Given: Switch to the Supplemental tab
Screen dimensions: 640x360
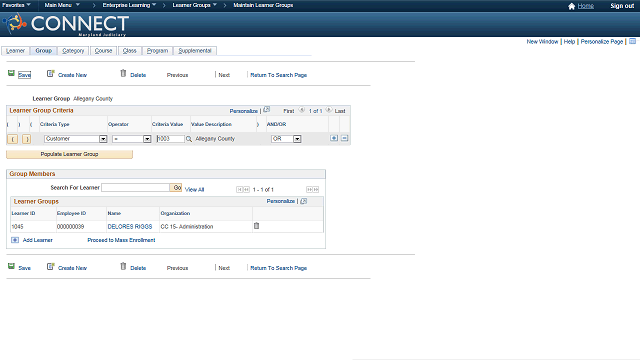Looking at the screenshot, I should click(x=195, y=51).
